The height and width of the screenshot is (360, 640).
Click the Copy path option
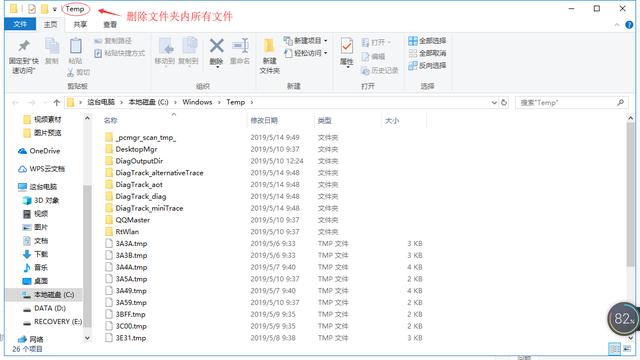coord(113,41)
